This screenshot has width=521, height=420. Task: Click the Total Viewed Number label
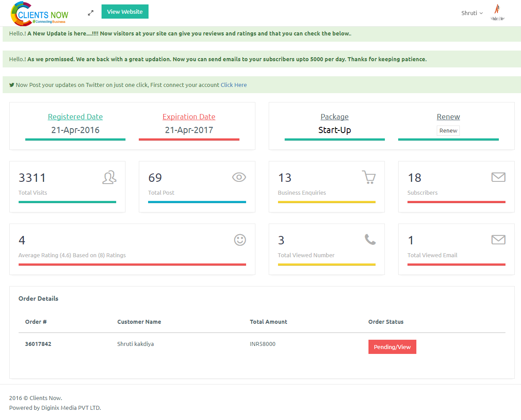tap(306, 255)
